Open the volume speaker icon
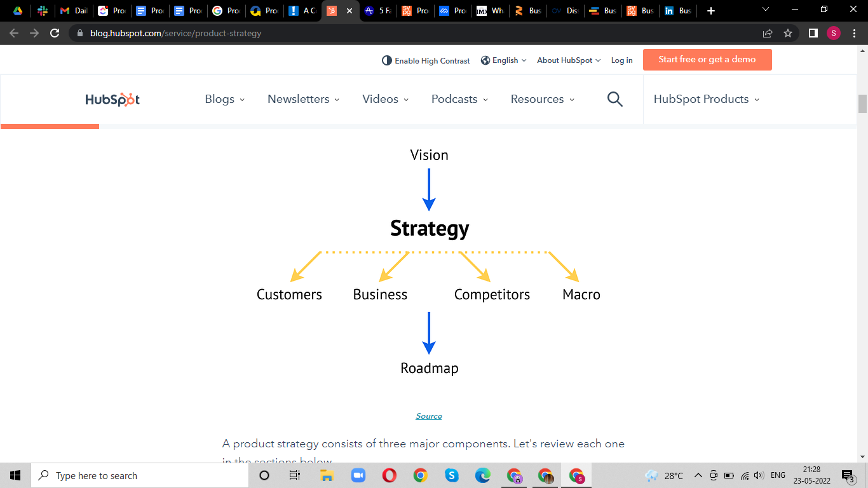The height and width of the screenshot is (488, 868). pyautogui.click(x=758, y=475)
